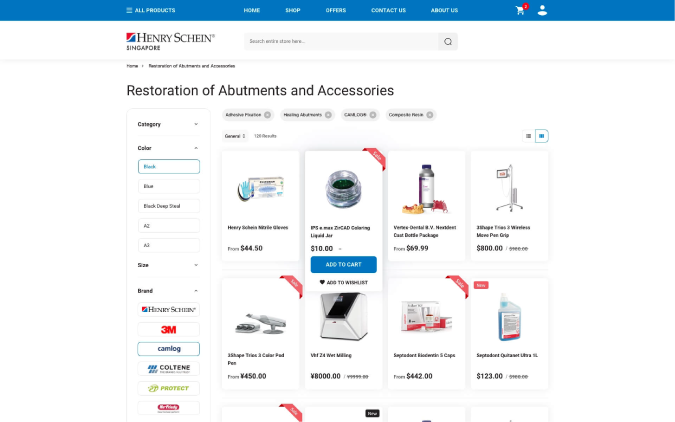The width and height of the screenshot is (675, 422).
Task: Open Septodont Quitanet Ultra 1L image
Action: coord(509,317)
